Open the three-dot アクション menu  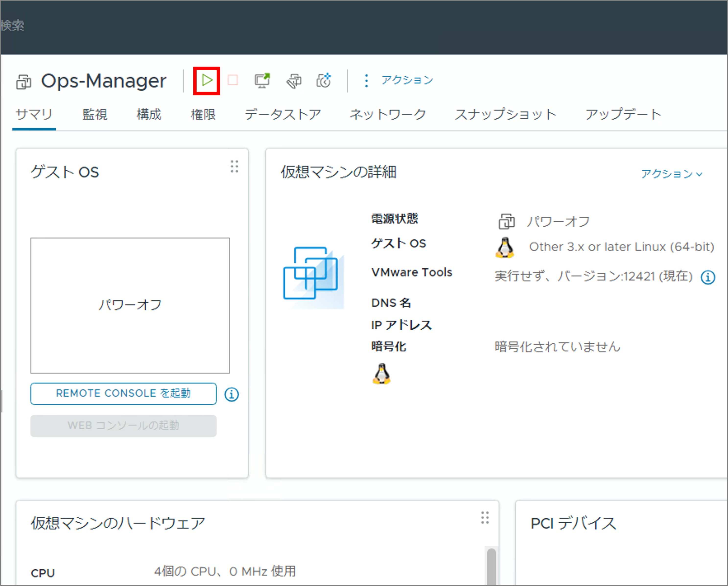(x=399, y=80)
